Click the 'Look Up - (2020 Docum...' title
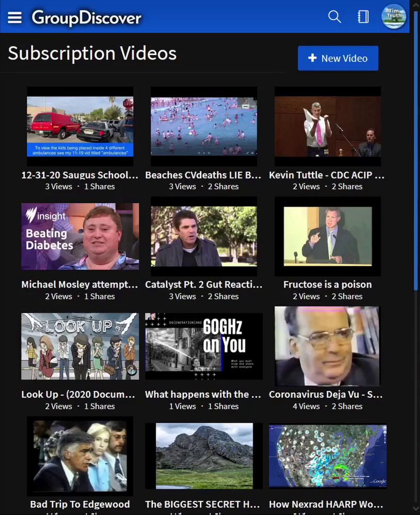The image size is (420, 515). [x=78, y=394]
